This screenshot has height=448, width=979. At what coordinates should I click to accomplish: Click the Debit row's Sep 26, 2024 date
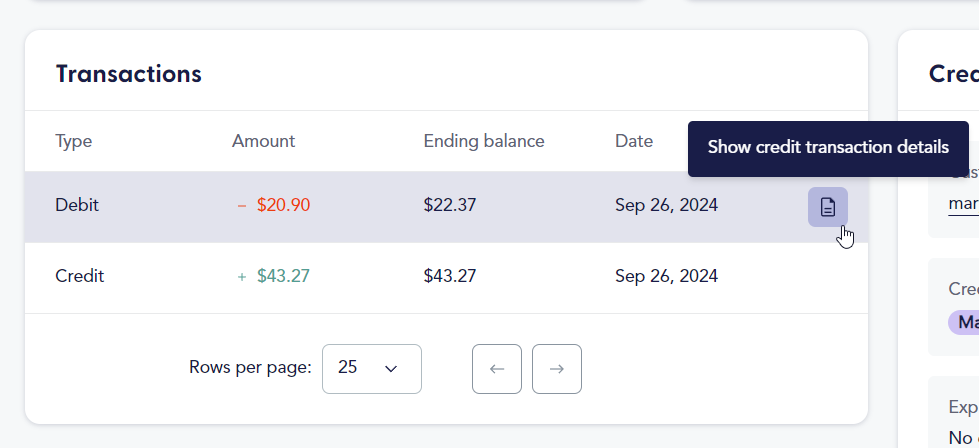pos(666,205)
